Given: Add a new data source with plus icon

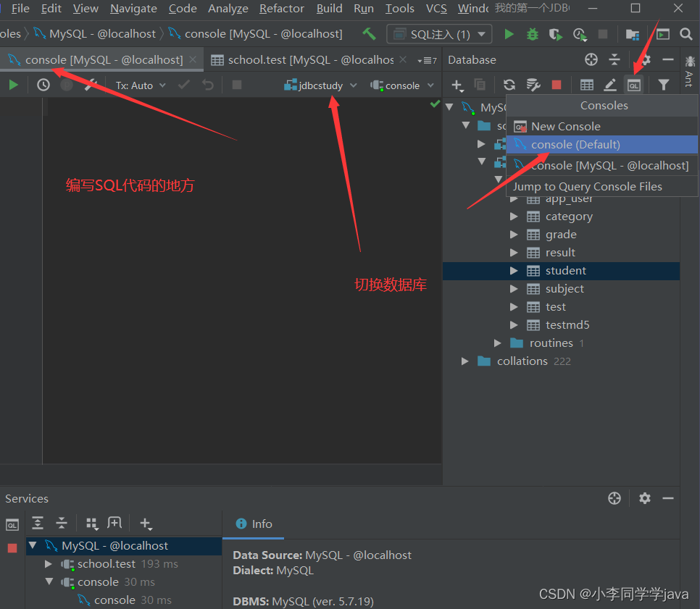Looking at the screenshot, I should pos(457,85).
